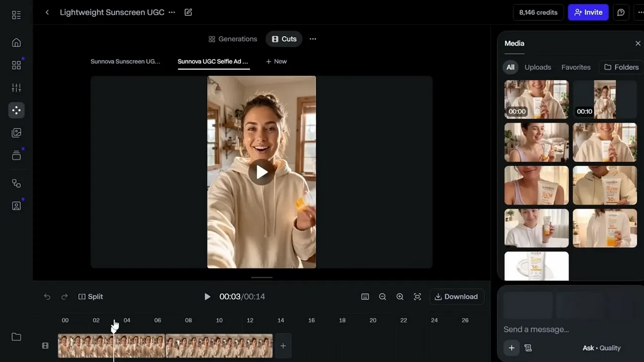
Task: Open Folders in Media panel
Action: coord(621,67)
